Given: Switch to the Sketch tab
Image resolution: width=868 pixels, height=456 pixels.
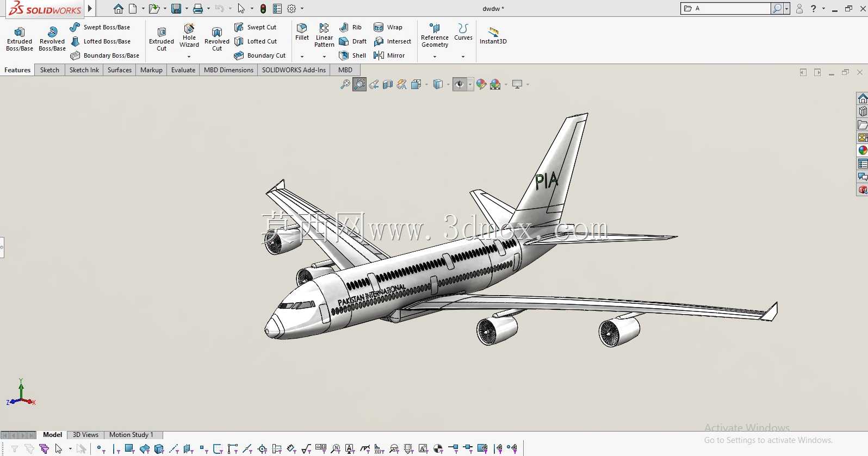Looking at the screenshot, I should coord(49,70).
